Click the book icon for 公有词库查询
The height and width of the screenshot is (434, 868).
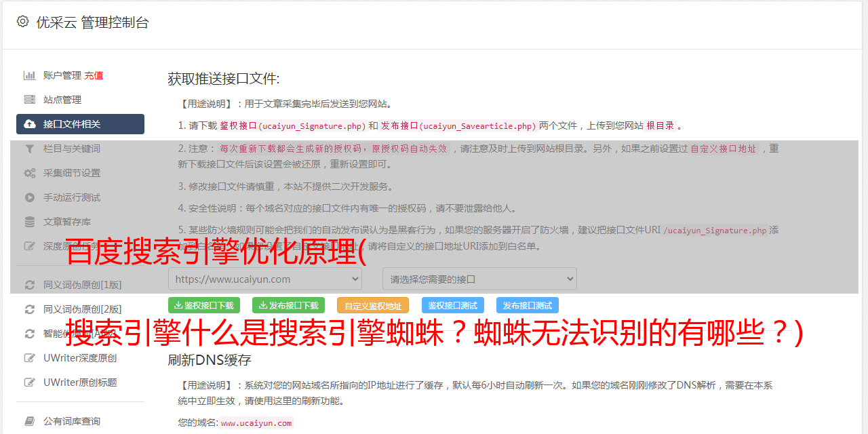point(30,421)
